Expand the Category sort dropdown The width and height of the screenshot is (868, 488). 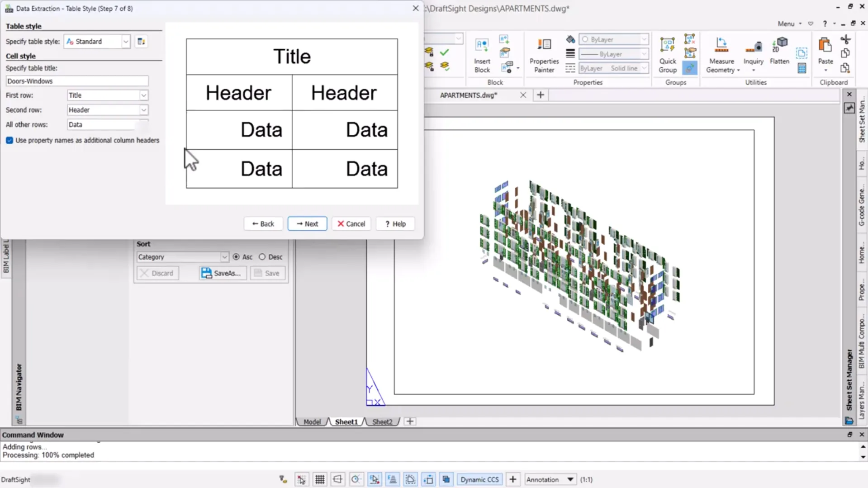[x=224, y=257]
